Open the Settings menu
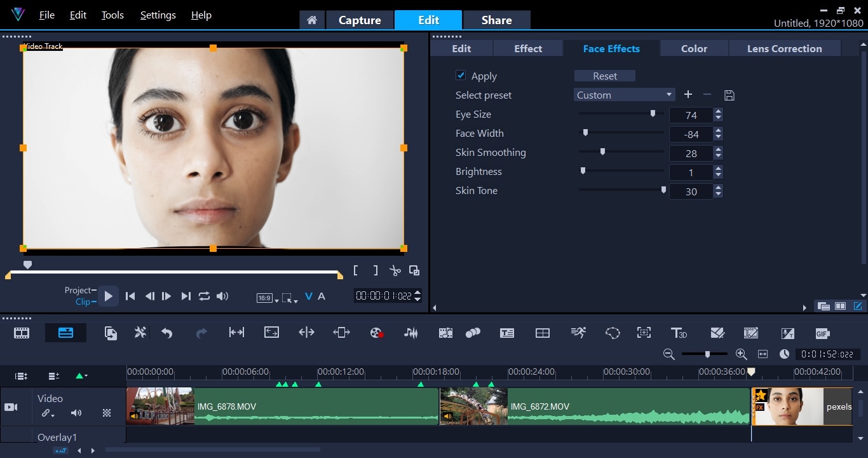The image size is (868, 458). [157, 15]
